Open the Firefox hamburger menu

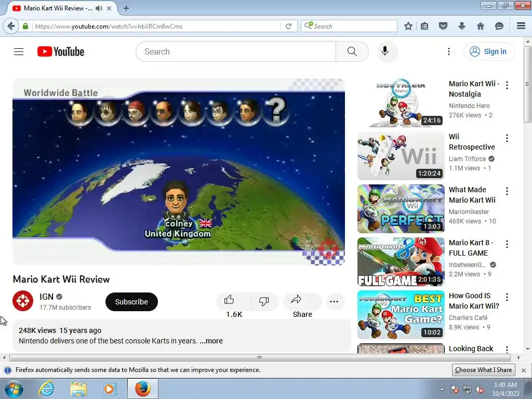tap(521, 26)
